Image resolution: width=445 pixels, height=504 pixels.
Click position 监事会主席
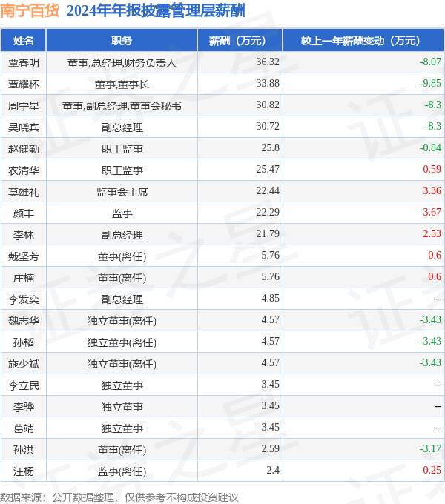point(122,192)
